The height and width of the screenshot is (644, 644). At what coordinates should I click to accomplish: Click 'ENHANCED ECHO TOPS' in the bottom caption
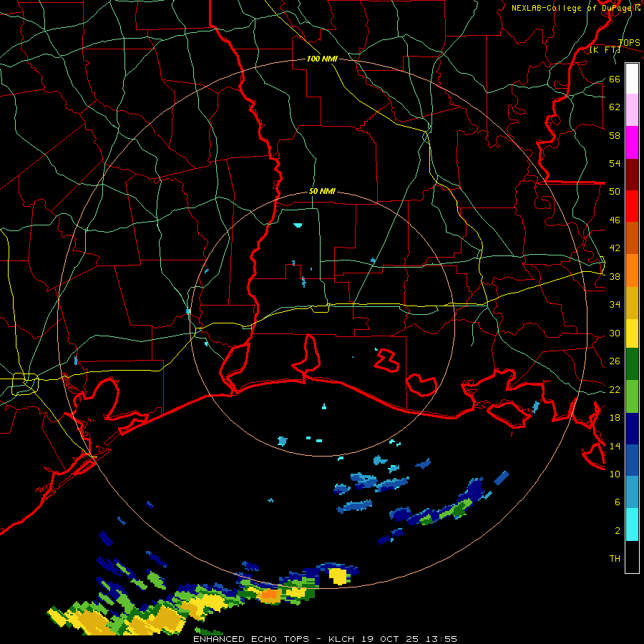pos(251,639)
